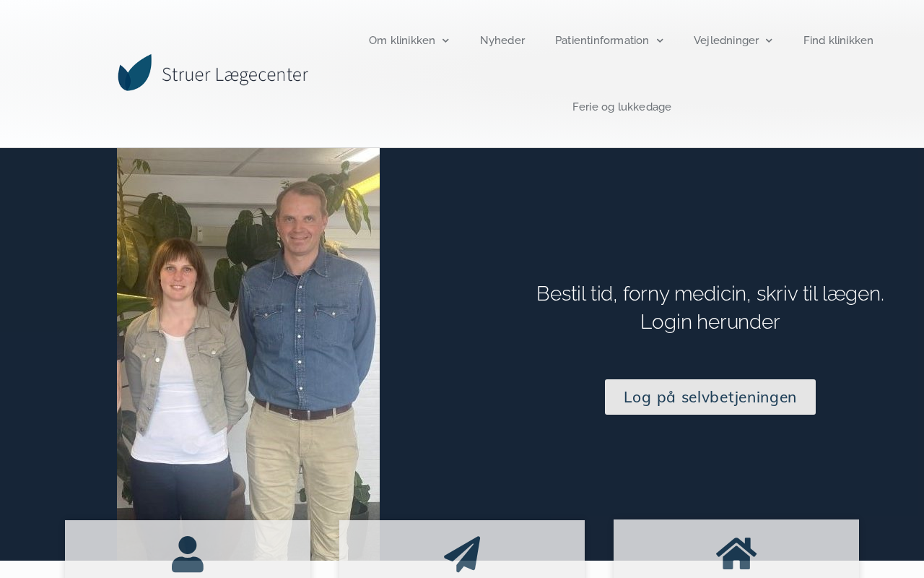Screen dimensions: 924x578
Task: Click the person silhouette icon card
Action: click(188, 549)
